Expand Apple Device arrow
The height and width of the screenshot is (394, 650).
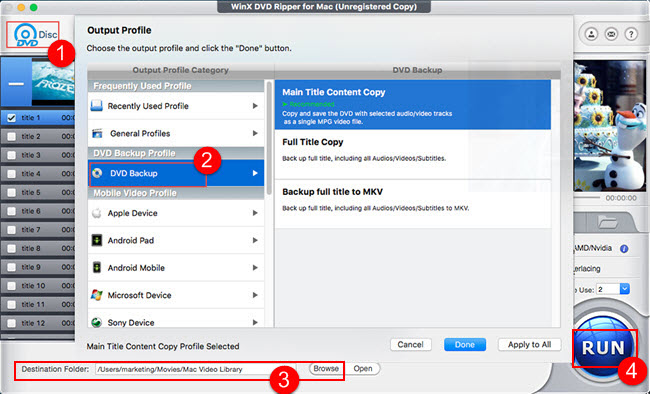255,213
